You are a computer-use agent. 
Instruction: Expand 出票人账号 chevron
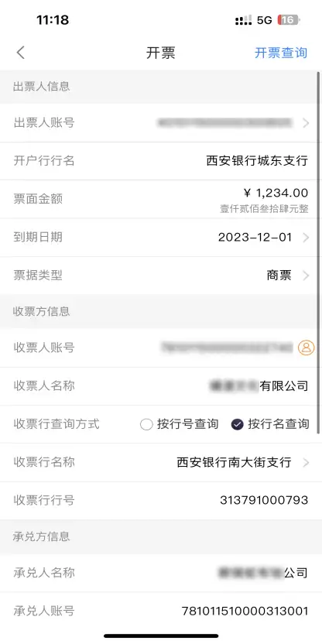click(306, 123)
